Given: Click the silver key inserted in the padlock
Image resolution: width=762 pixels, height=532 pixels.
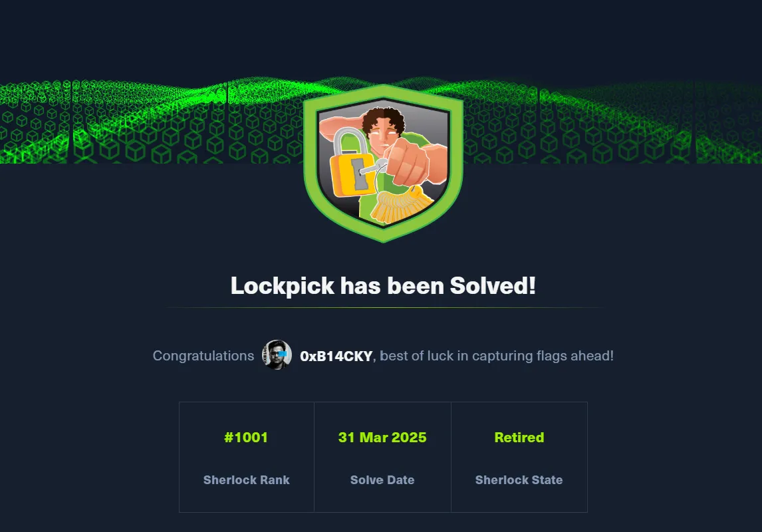Looking at the screenshot, I should tap(373, 168).
